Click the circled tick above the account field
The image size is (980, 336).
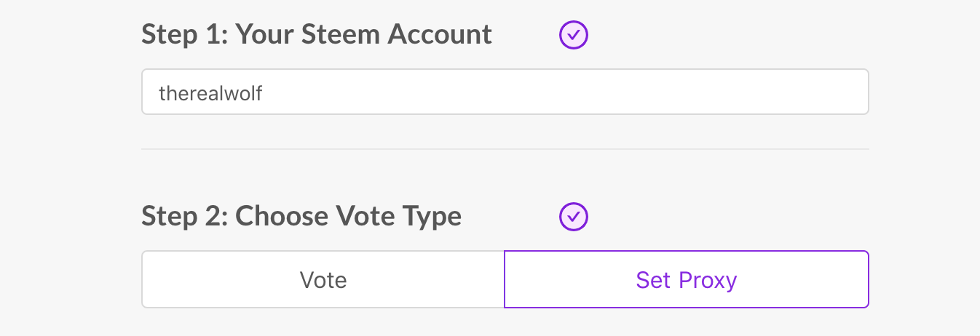coord(574,34)
